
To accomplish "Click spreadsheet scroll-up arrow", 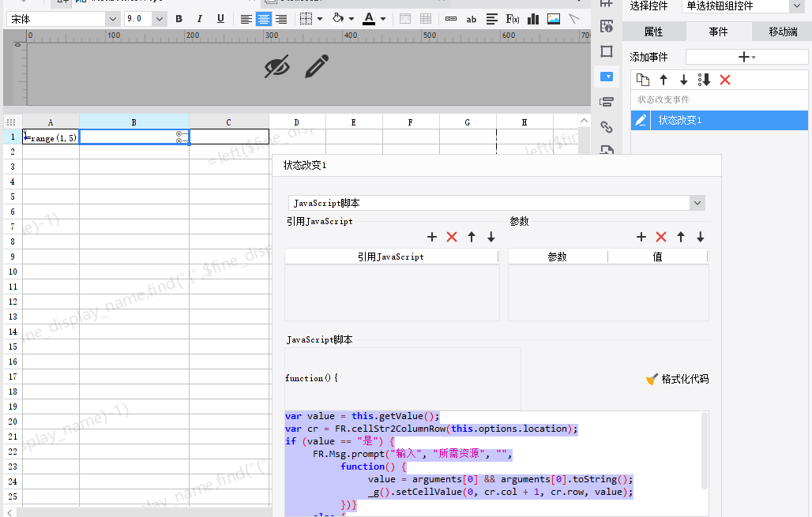I will (585, 121).
